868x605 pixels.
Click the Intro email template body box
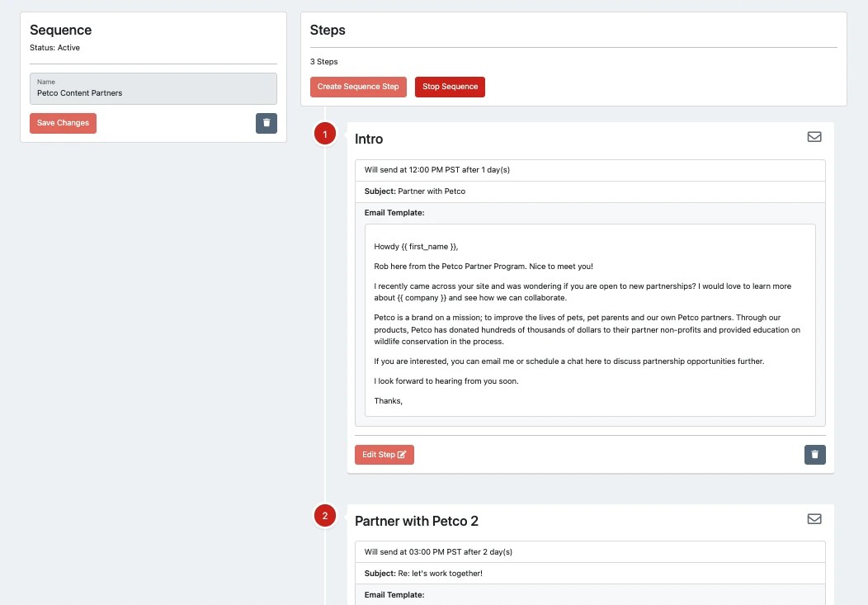590,320
